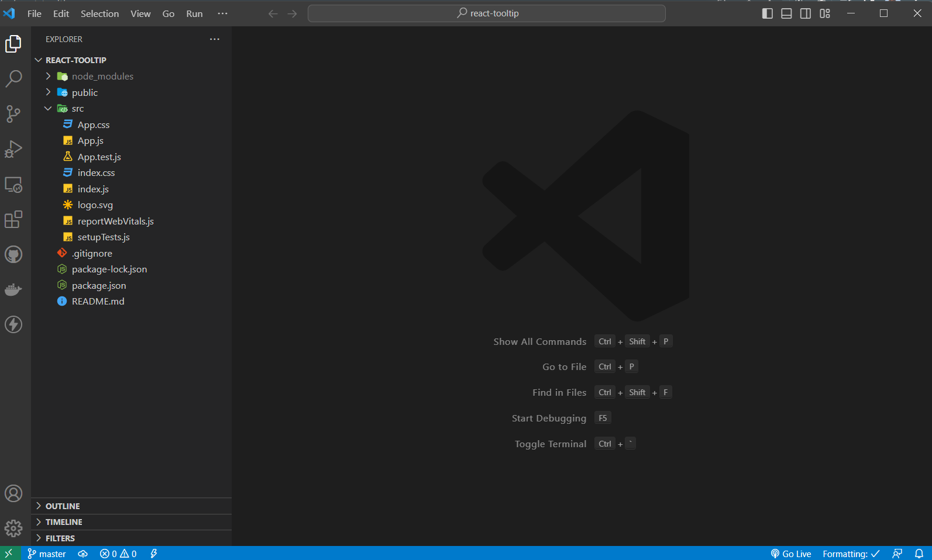This screenshot has width=932, height=560.
Task: Open index.css file
Action: (x=131, y=173)
